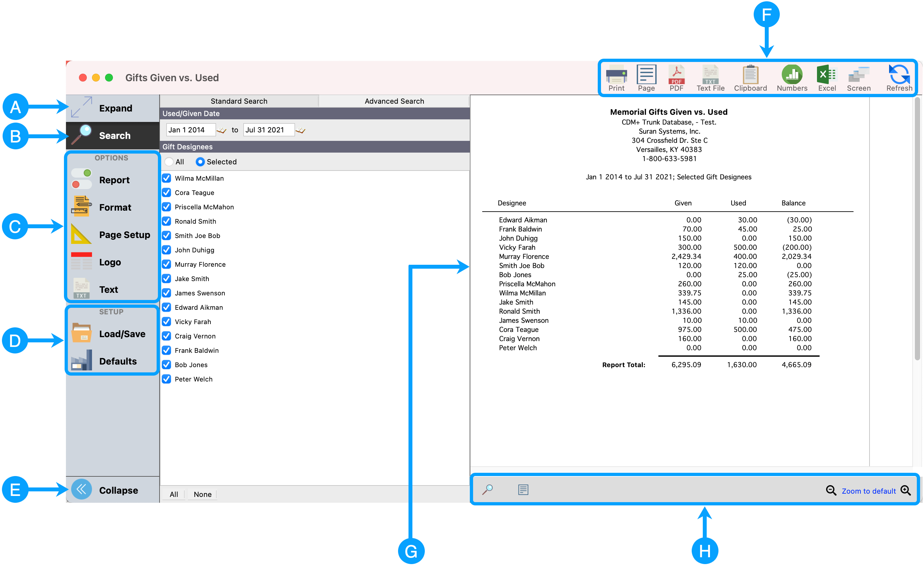Select the All designees radio button
Viewport: 924px width, 568px height.
point(169,162)
